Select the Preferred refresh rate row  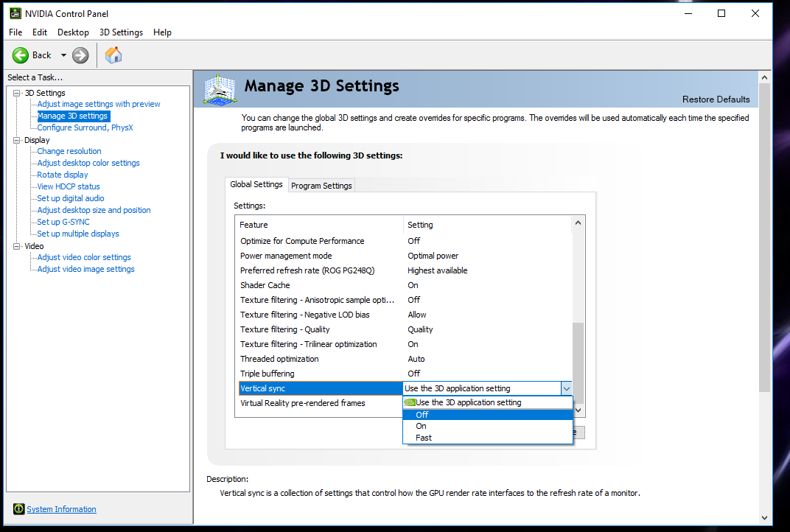pyautogui.click(x=405, y=270)
